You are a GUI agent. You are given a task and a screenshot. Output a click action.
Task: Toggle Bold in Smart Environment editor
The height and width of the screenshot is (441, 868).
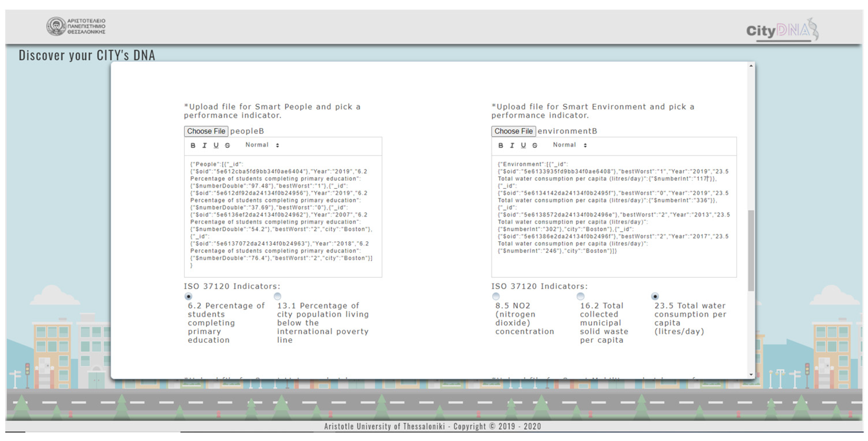click(x=500, y=145)
